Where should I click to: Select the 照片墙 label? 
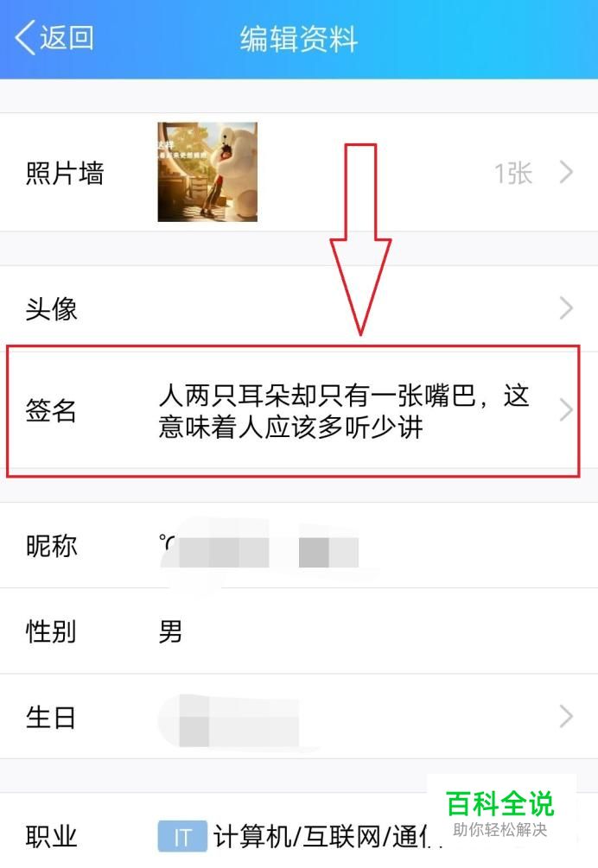click(x=65, y=174)
